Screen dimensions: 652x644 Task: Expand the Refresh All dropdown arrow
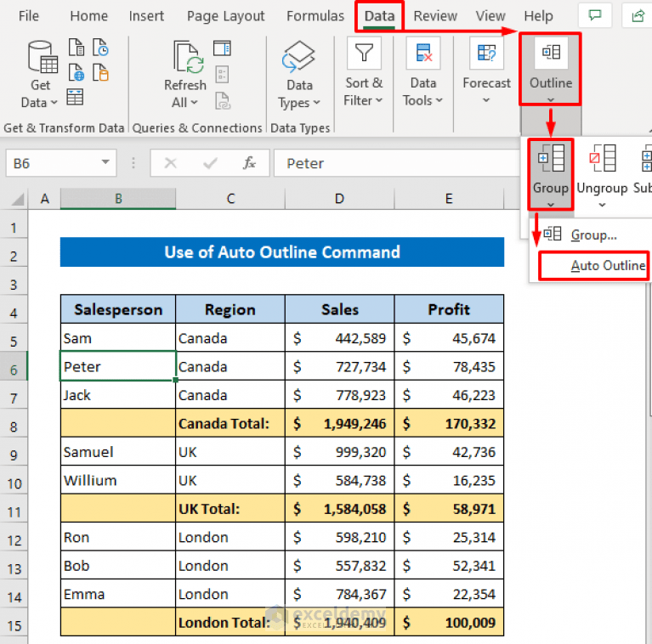[194, 102]
